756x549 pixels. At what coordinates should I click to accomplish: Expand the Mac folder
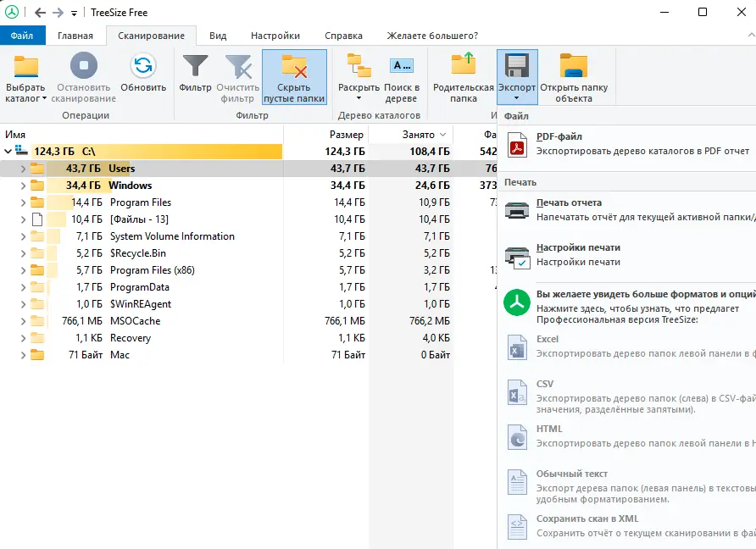pyautogui.click(x=23, y=355)
